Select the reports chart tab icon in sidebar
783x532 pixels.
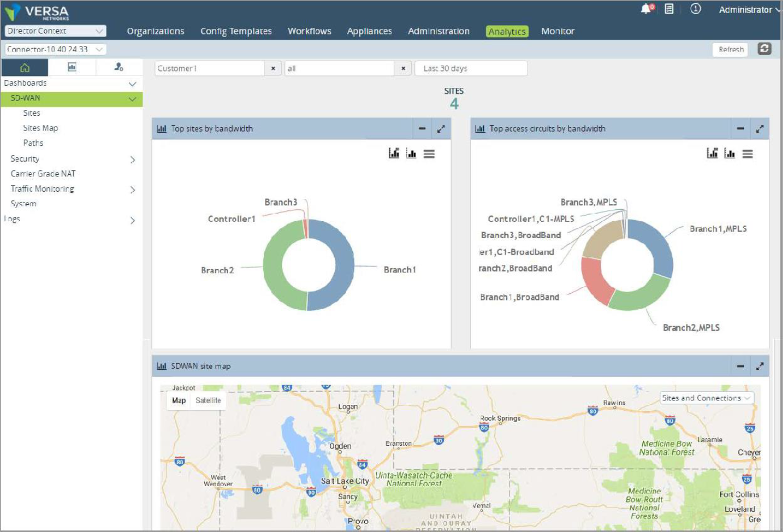pos(72,67)
